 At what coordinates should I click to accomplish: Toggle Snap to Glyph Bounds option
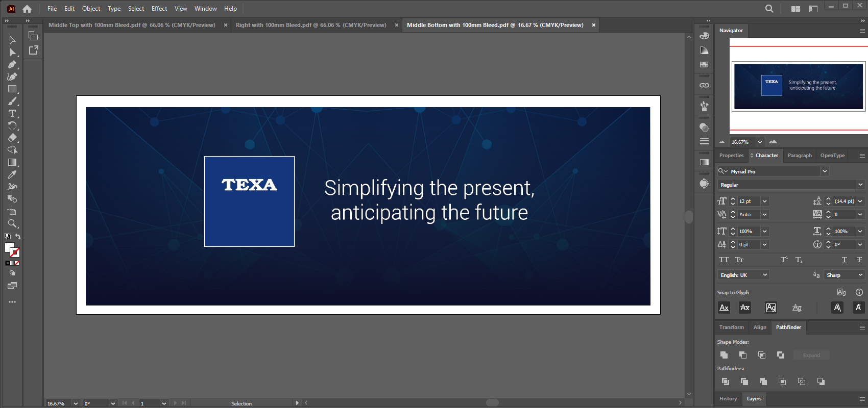click(771, 308)
